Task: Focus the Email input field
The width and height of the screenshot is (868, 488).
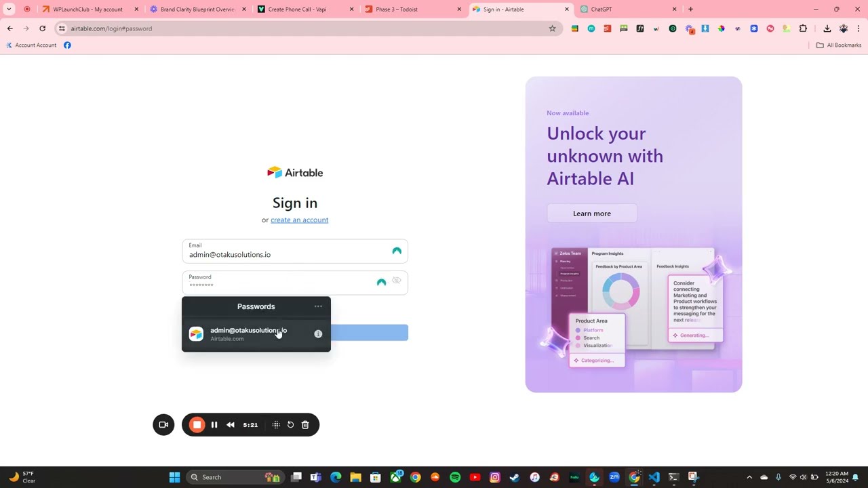Action: [295, 251]
